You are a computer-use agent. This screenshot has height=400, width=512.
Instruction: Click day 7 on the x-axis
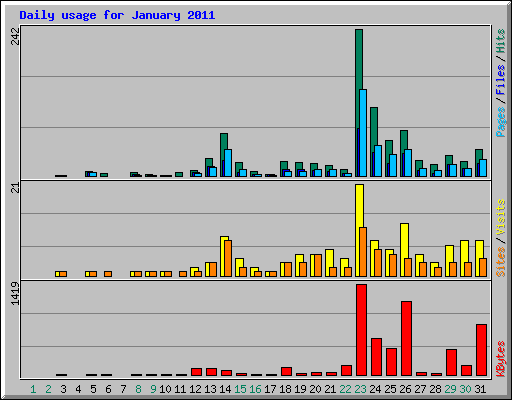coord(123,389)
